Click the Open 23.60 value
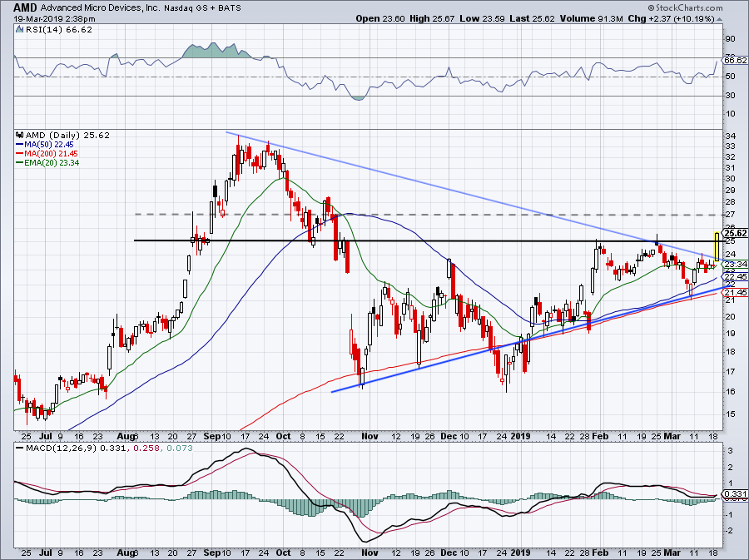 click(380, 18)
